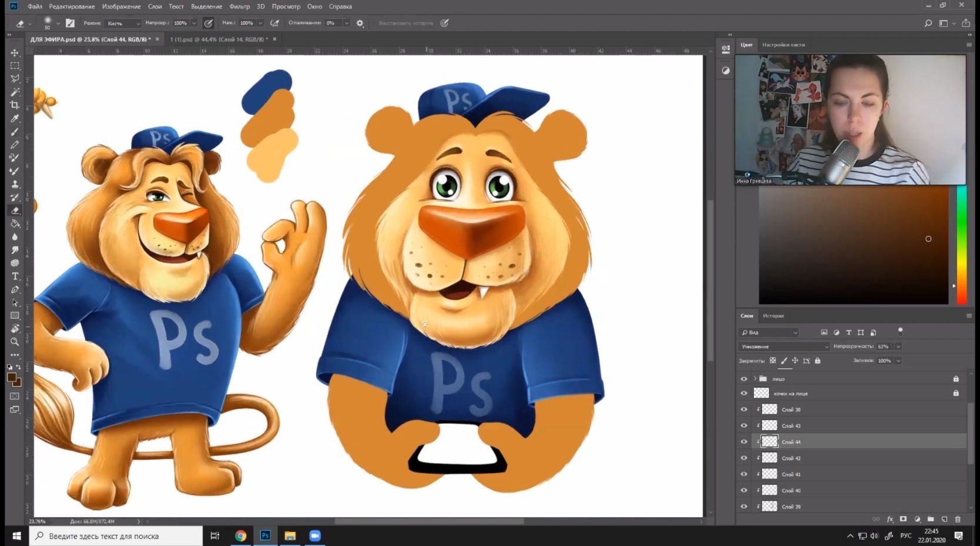Select the Eyedropper tool
Screen dimensions: 980x546
point(15,118)
